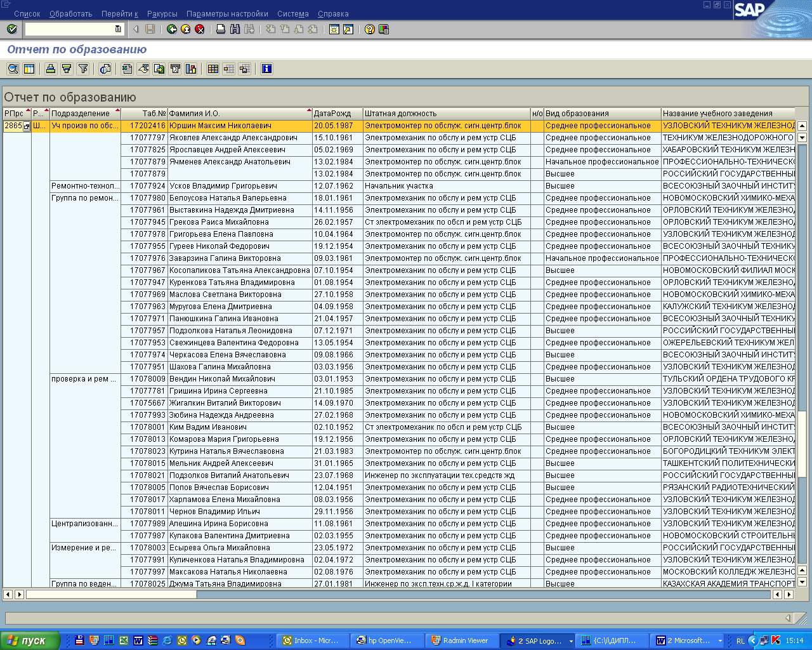
Task: Open row Details with the magnifier icon
Action: [13, 69]
